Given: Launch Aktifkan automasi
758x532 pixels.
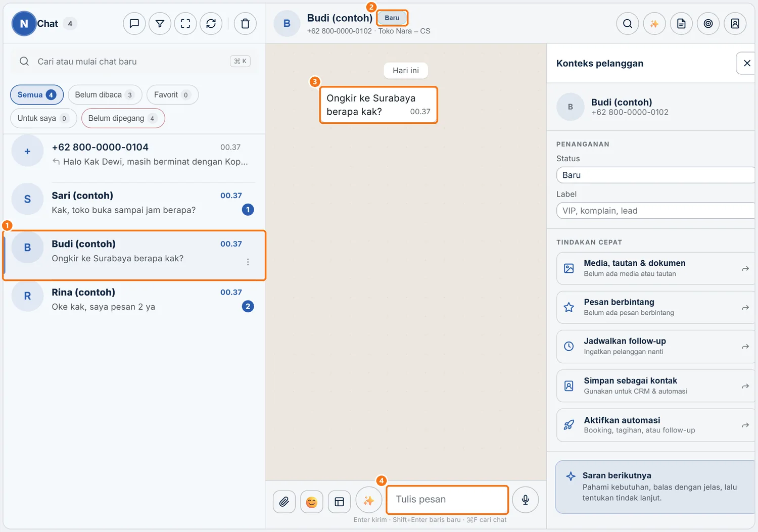Looking at the screenshot, I should tap(655, 425).
